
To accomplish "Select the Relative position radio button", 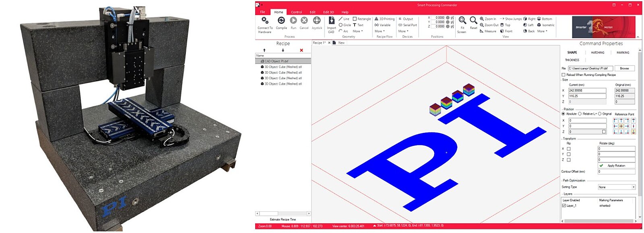I will point(580,114).
